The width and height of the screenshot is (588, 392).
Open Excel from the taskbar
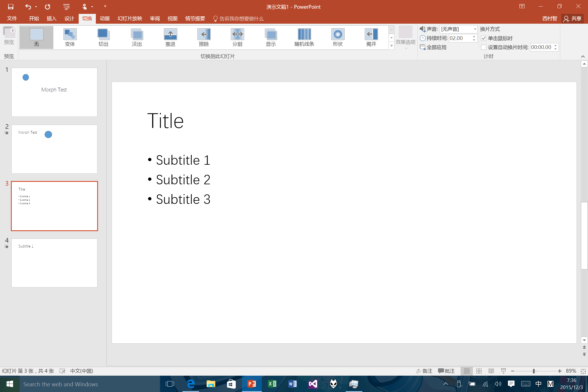272,384
